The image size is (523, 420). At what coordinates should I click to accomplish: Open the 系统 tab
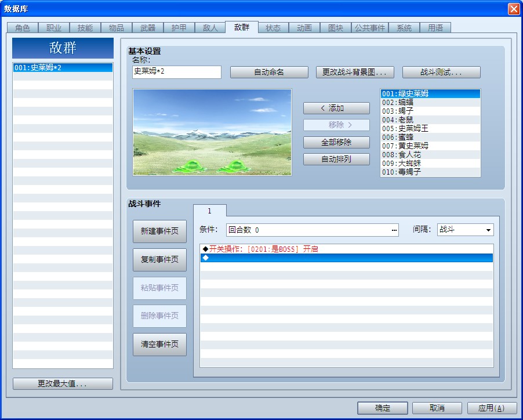404,28
